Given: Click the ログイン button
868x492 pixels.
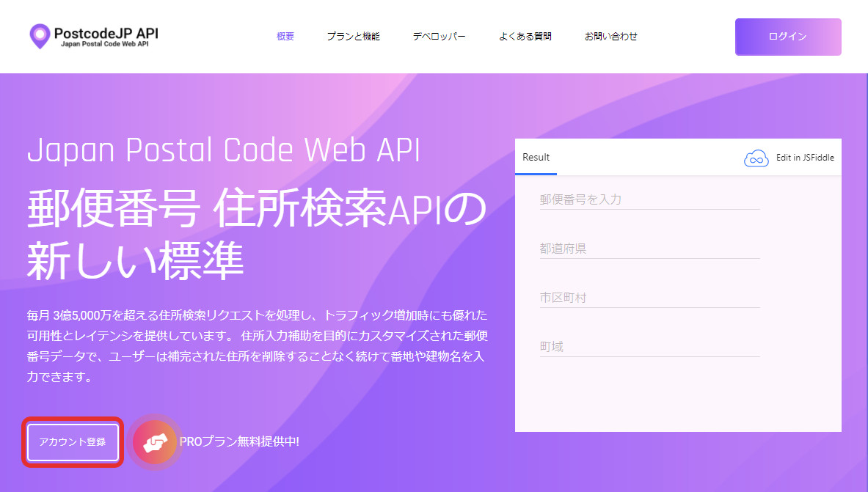Looking at the screenshot, I should (787, 37).
